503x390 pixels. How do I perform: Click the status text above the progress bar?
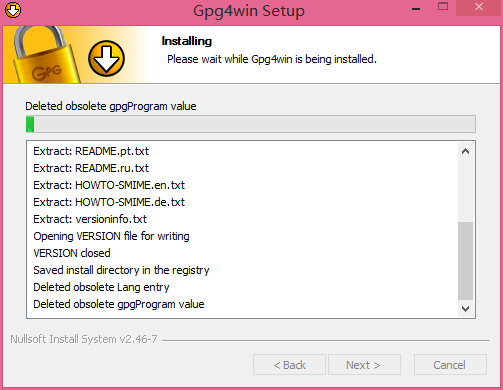click(111, 106)
